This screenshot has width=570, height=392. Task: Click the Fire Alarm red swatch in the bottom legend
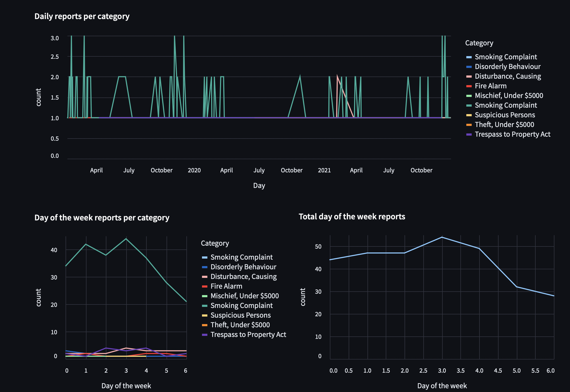[x=205, y=286]
